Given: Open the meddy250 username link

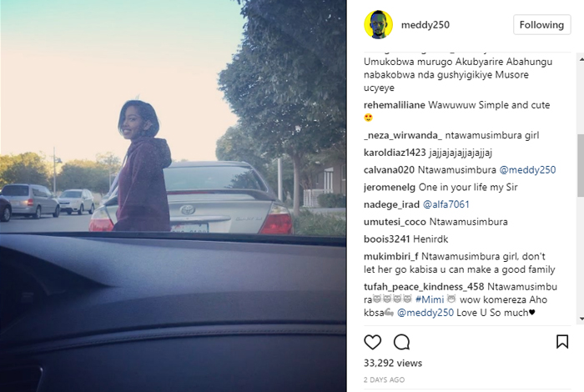Looking at the screenshot, I should tap(425, 25).
